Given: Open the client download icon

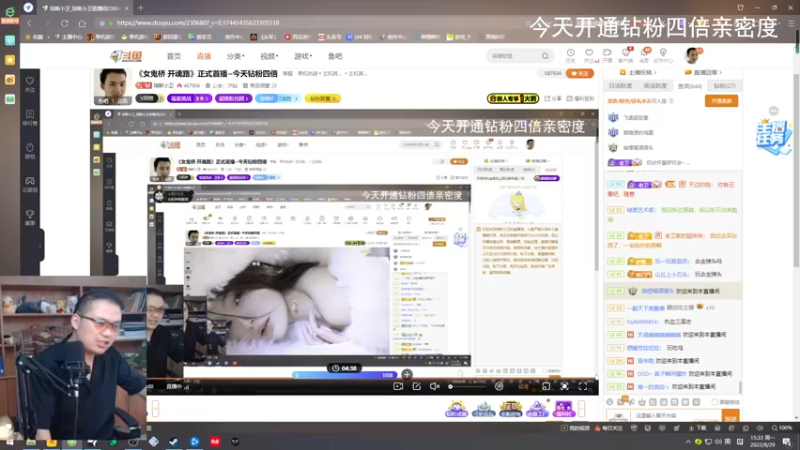Looking at the screenshot, I should point(626,55).
